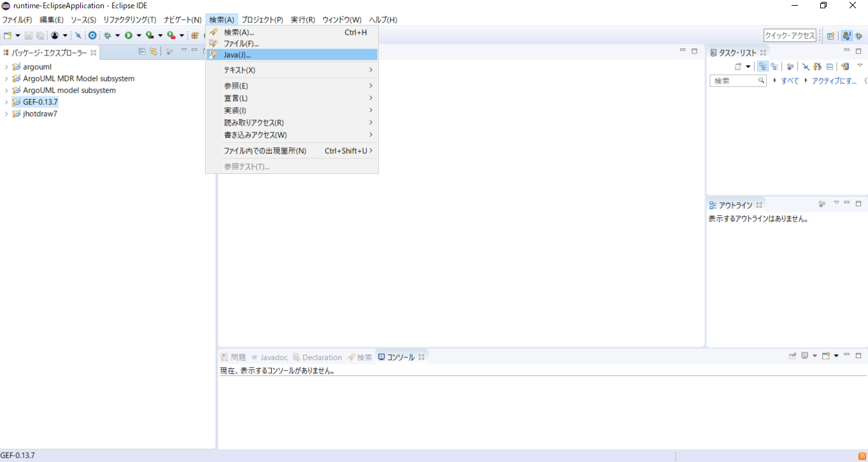
Task: Click the Display Selected Console icon
Action: click(805, 356)
